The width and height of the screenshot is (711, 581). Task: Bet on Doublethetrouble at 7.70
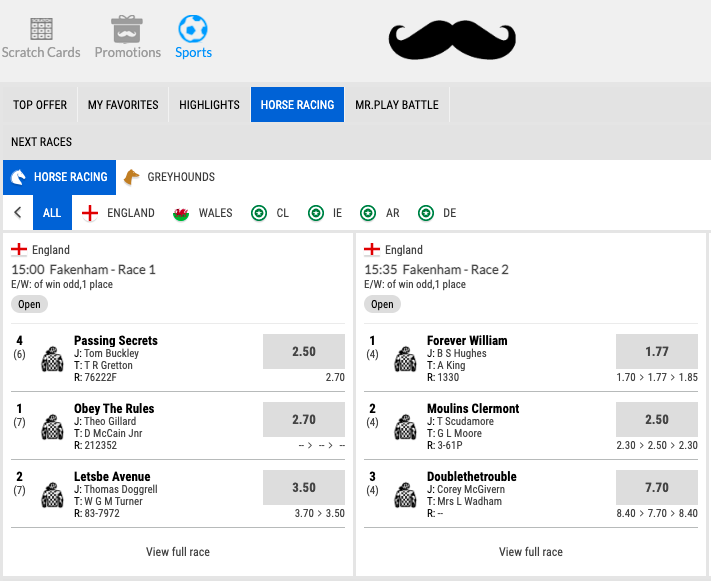pos(657,488)
